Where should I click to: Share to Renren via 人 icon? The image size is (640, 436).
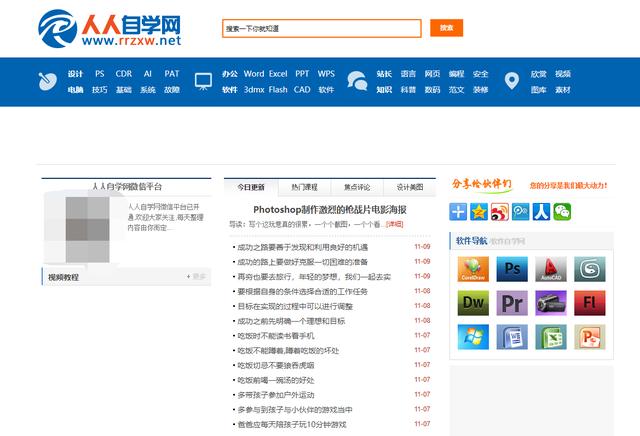click(x=541, y=212)
